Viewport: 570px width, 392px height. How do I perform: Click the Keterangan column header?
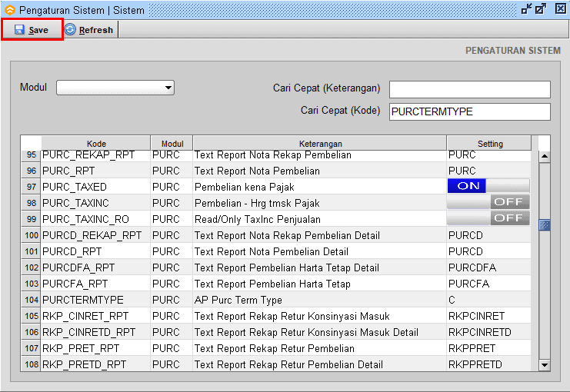pyautogui.click(x=320, y=144)
